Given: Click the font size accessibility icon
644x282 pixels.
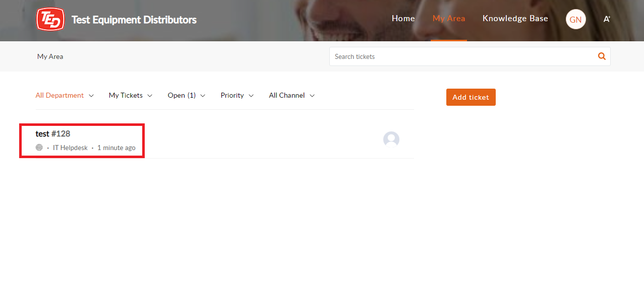Looking at the screenshot, I should [607, 19].
